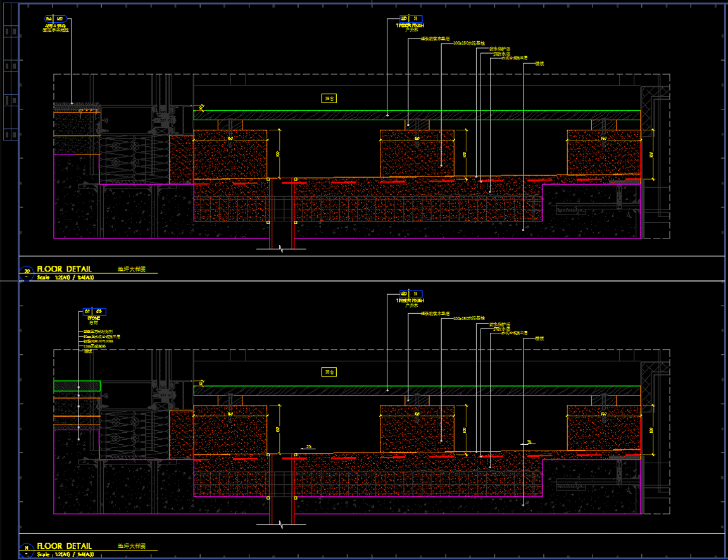The width and height of the screenshot is (728, 560).
Task: Click the middle concrete pedestal block in lower detail
Action: tap(417, 430)
